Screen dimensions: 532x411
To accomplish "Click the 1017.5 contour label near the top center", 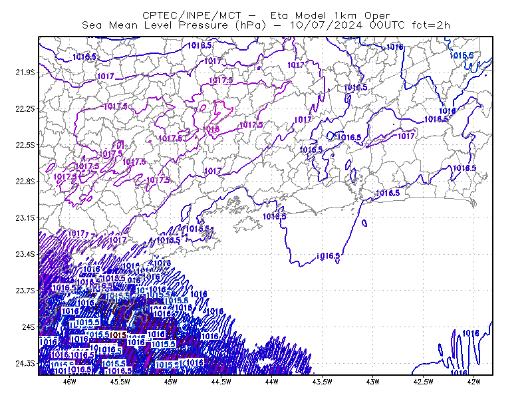I will point(221,80).
